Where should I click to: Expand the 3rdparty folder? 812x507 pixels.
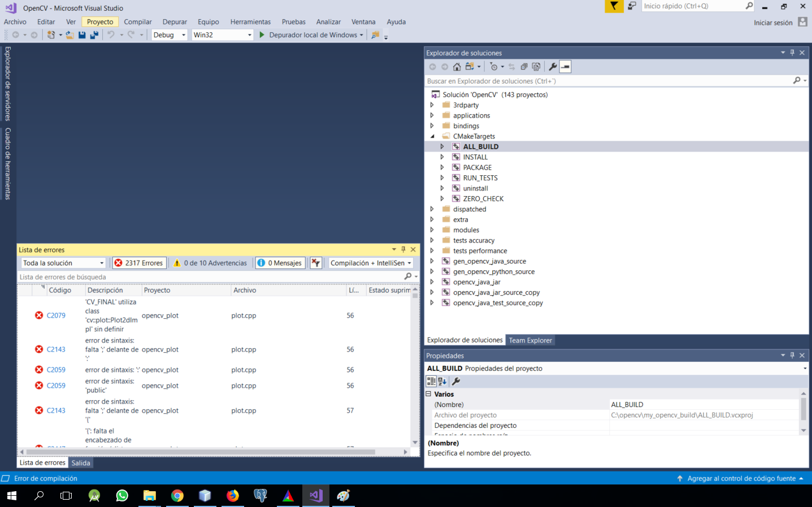432,105
